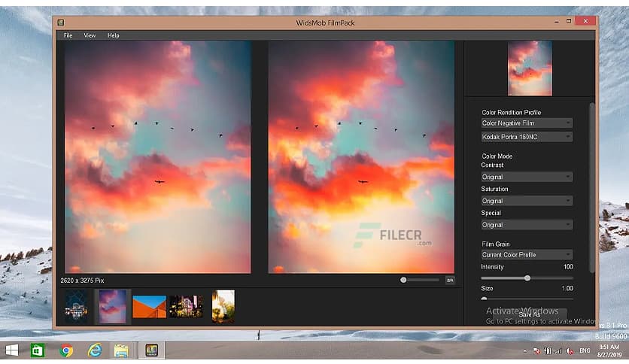This screenshot has width=629, height=364.
Task: Click the Intensity value 100
Action: tap(568, 267)
